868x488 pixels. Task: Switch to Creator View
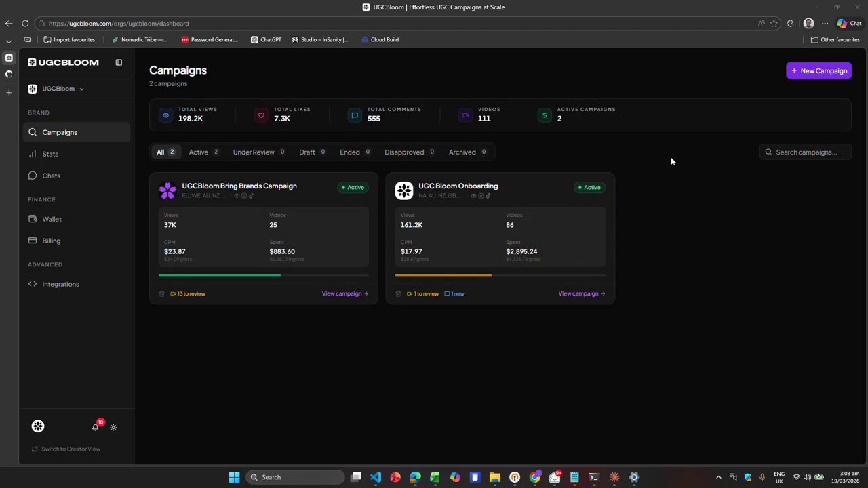(x=66, y=449)
